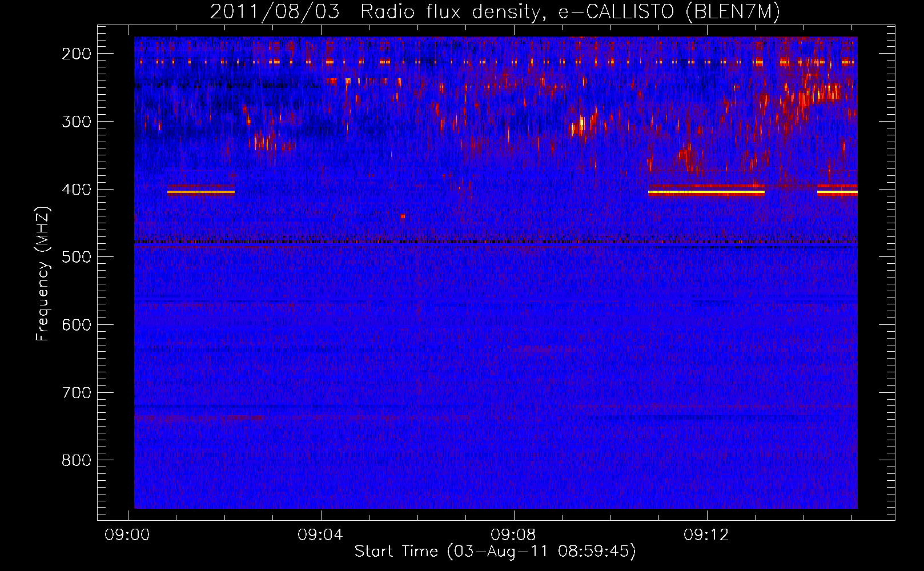Click the 800 frequency tick label
924x571 pixels.
tap(77, 460)
